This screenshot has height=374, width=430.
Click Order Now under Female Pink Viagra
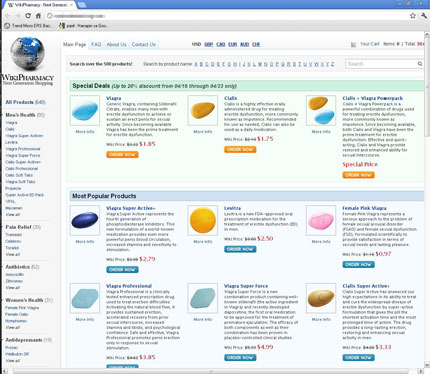[x=358, y=264]
